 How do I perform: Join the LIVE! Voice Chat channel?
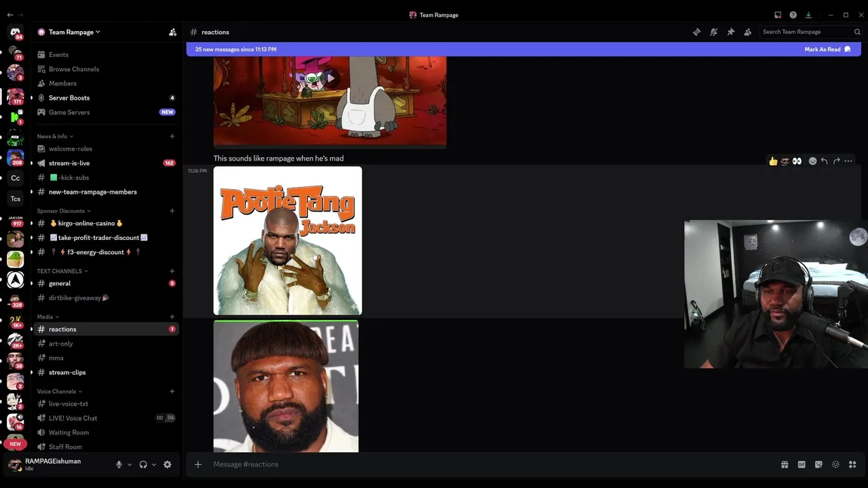pyautogui.click(x=105, y=418)
